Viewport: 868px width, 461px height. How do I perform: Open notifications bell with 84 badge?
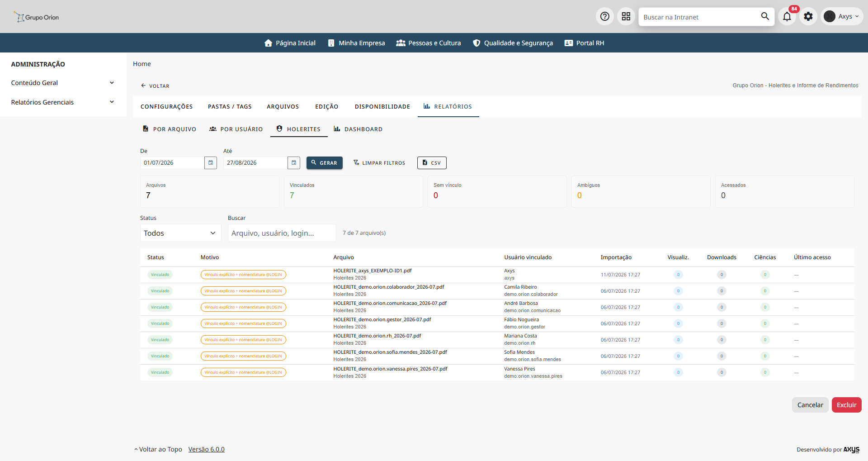[787, 17]
